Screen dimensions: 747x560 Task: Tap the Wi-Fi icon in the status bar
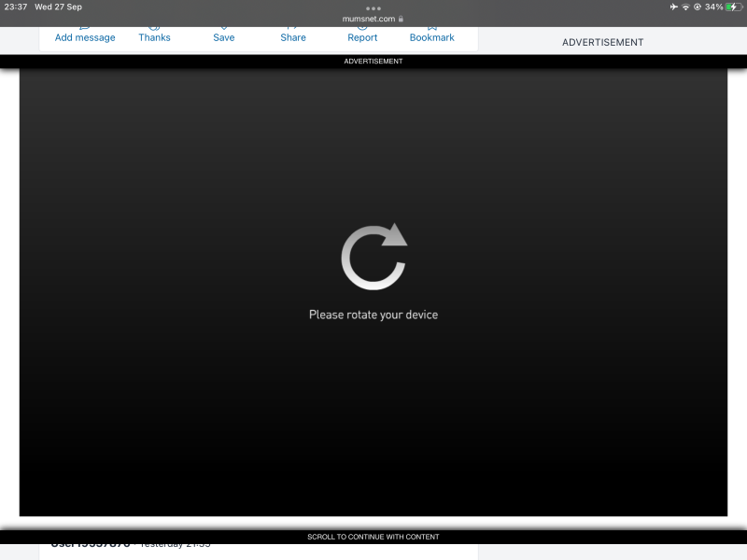(688, 7)
